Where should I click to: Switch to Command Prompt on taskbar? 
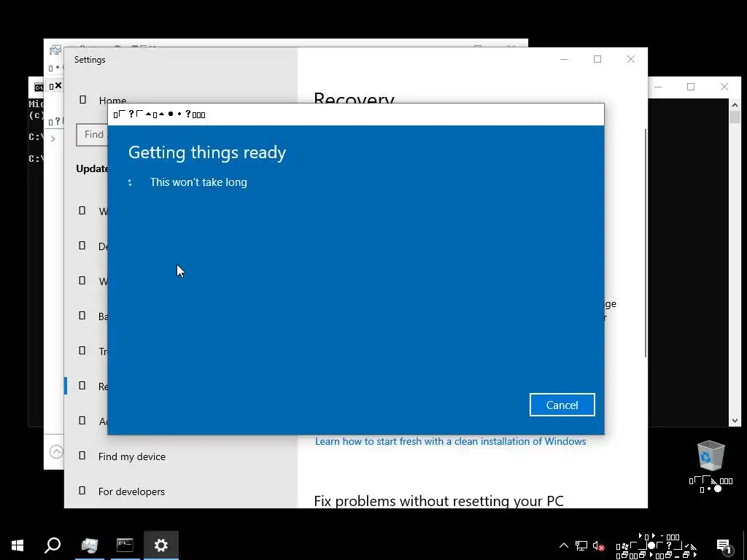[125, 545]
